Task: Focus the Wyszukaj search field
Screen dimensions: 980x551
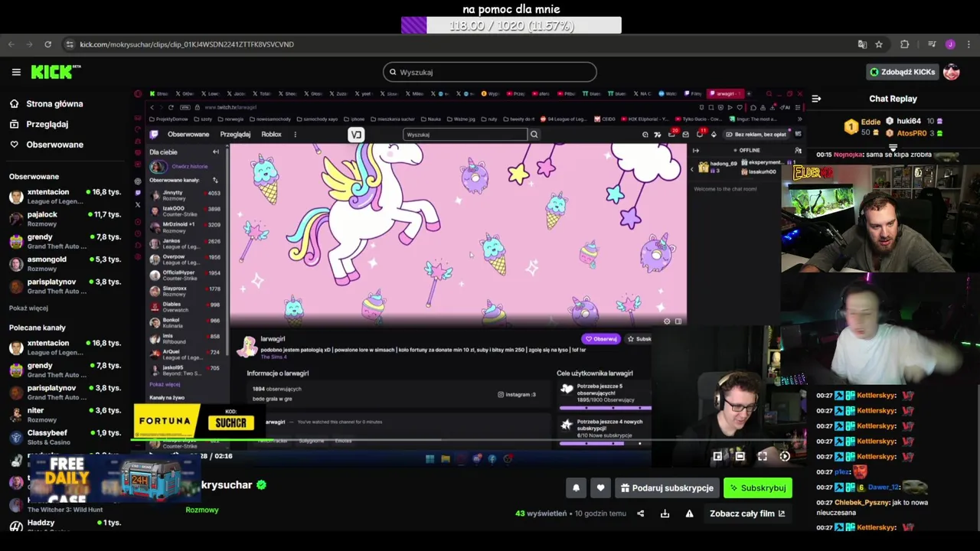Action: pos(490,72)
